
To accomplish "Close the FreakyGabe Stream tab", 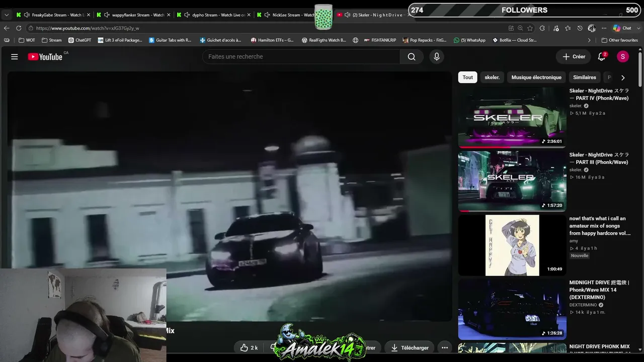I will click(89, 15).
